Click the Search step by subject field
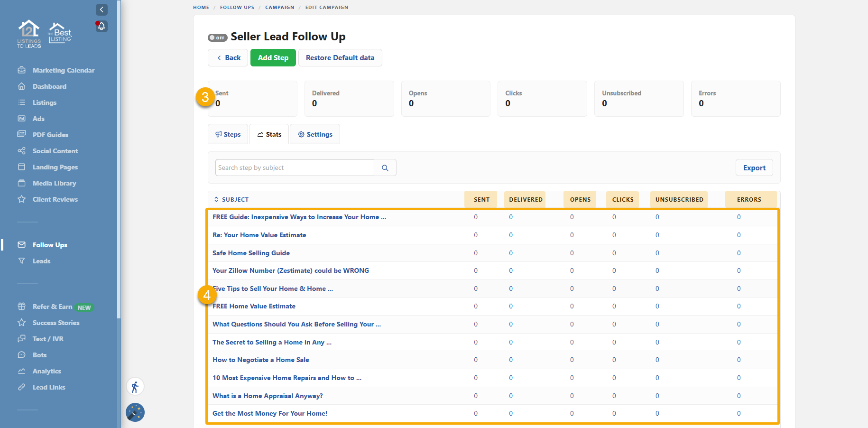The image size is (868, 428). coord(294,168)
